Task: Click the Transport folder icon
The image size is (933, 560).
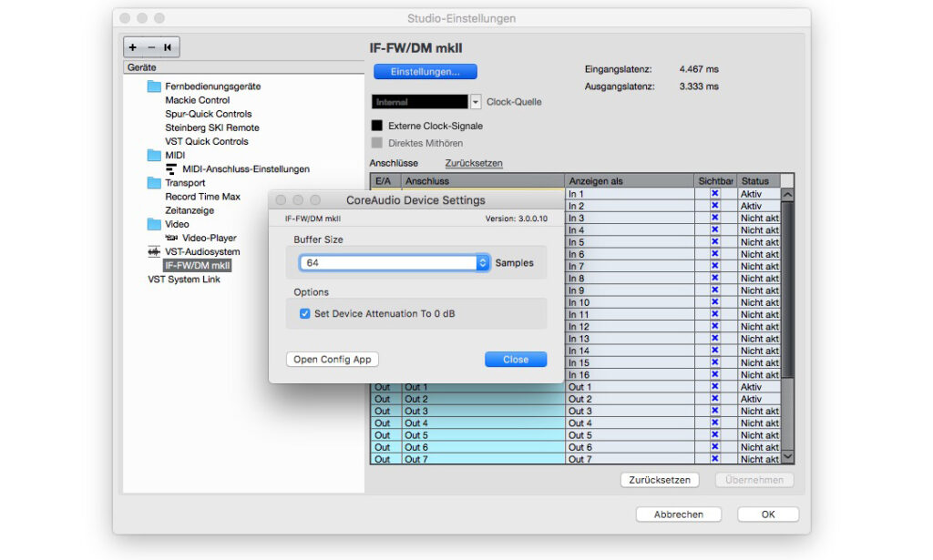Action: pyautogui.click(x=154, y=182)
